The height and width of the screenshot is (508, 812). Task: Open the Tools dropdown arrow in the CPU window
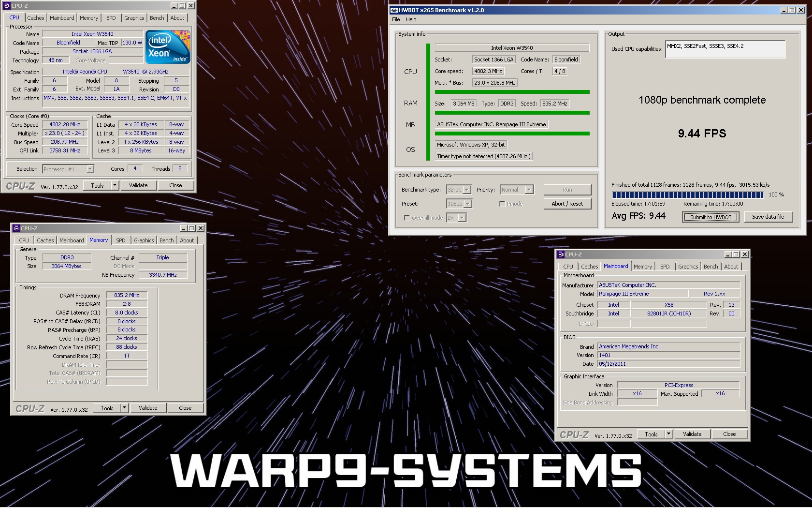(115, 185)
